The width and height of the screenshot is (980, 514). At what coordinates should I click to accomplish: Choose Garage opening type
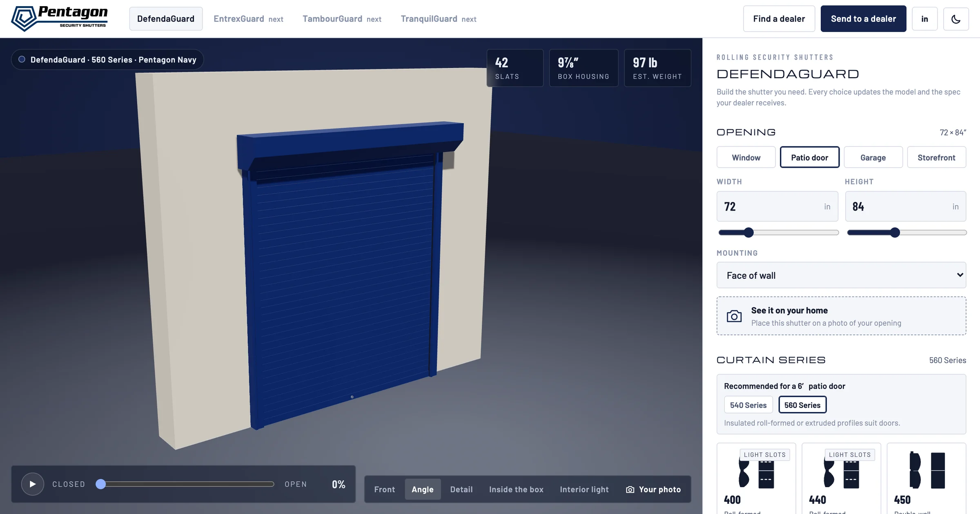coord(873,157)
